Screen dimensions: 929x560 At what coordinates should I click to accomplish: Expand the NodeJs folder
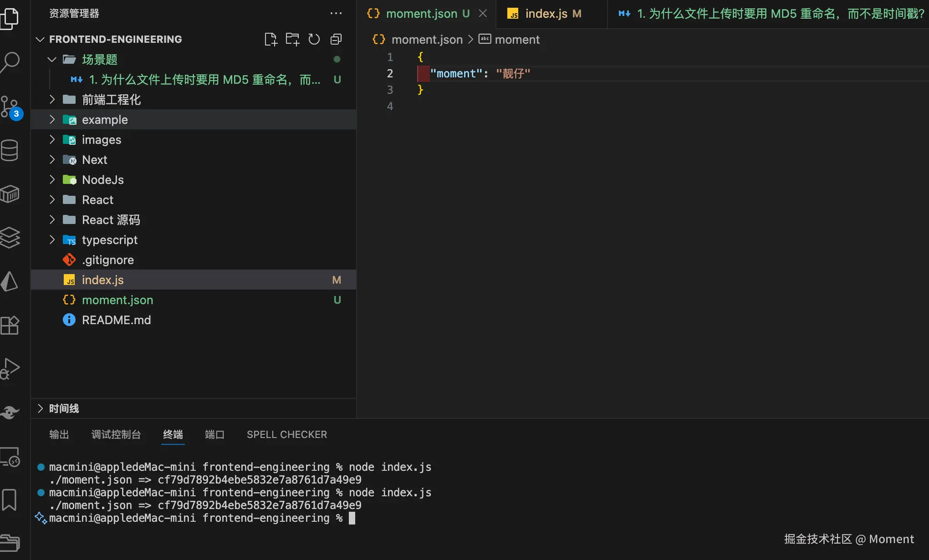[x=103, y=180]
